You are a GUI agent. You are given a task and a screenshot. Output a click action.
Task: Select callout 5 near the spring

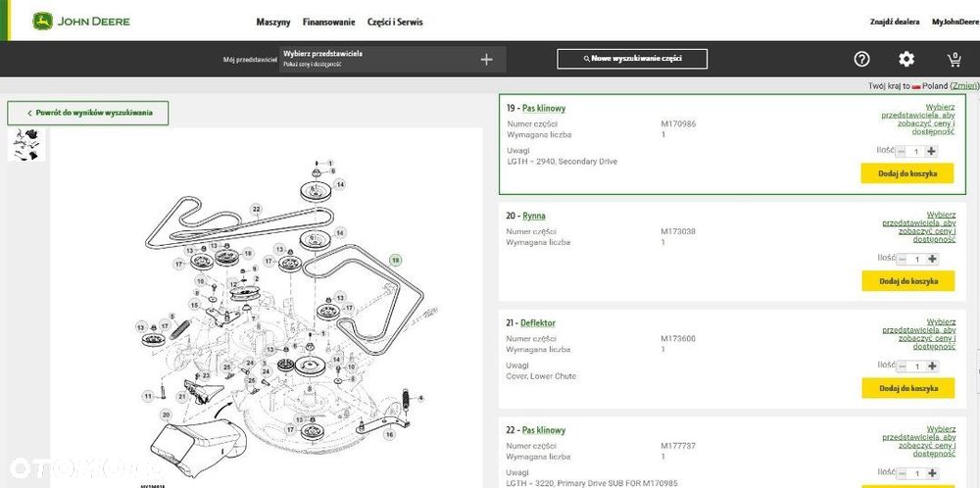coord(172,317)
